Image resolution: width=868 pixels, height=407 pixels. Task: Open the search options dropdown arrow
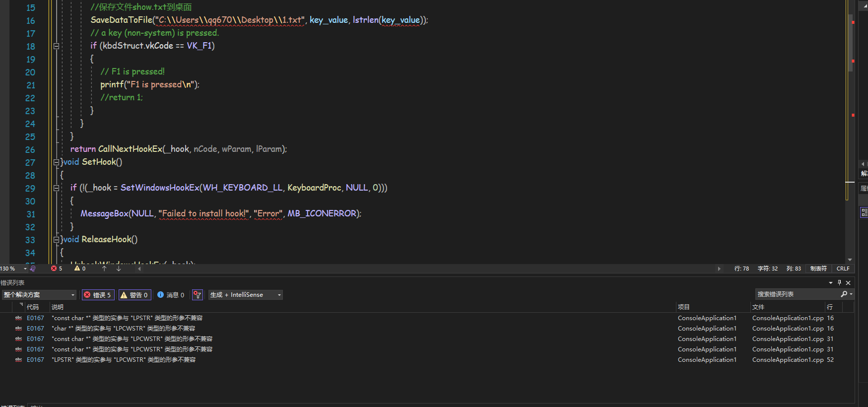pyautogui.click(x=851, y=294)
